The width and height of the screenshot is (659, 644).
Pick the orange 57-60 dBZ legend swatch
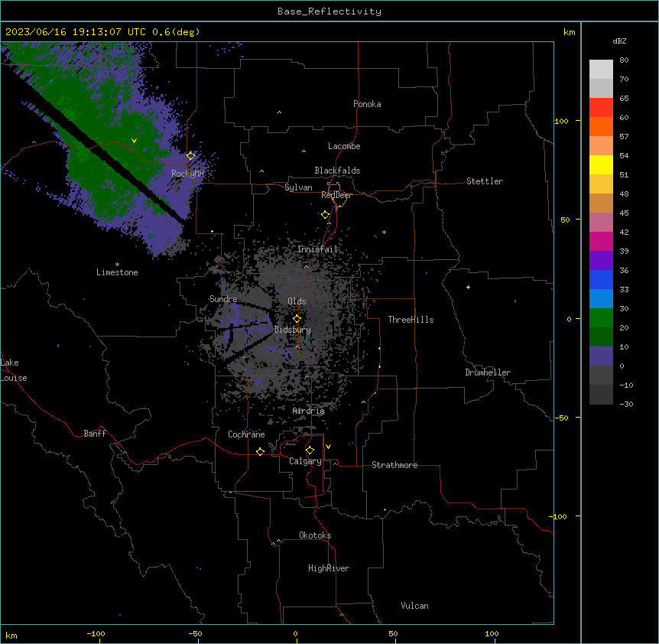pyautogui.click(x=601, y=126)
